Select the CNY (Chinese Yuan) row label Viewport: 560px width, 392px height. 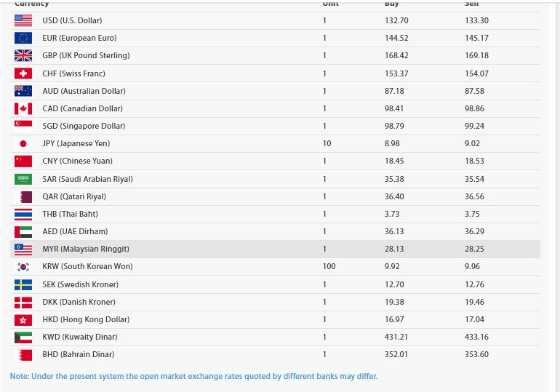pos(77,161)
